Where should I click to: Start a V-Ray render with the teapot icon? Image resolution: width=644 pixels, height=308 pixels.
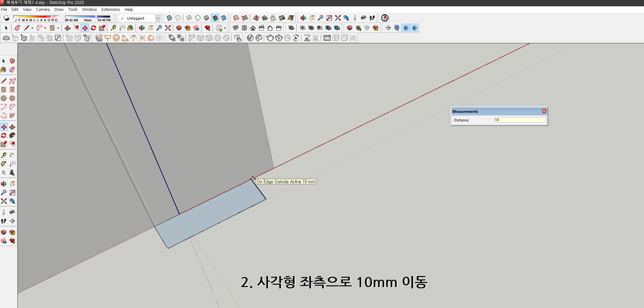(x=270, y=38)
